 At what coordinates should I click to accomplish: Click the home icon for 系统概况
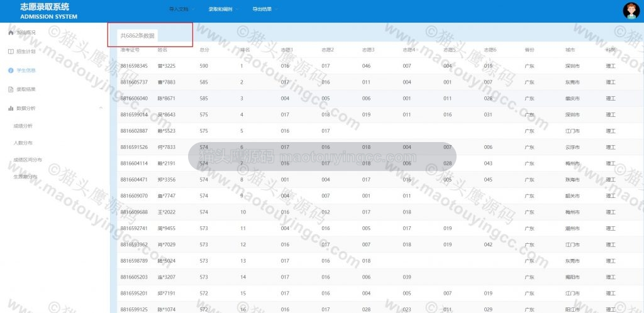click(11, 33)
